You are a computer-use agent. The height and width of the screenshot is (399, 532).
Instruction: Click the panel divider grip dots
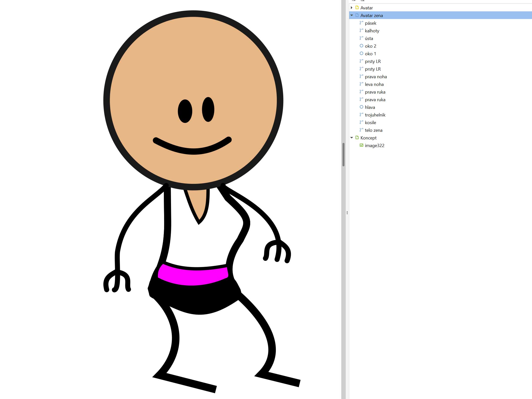(347, 213)
